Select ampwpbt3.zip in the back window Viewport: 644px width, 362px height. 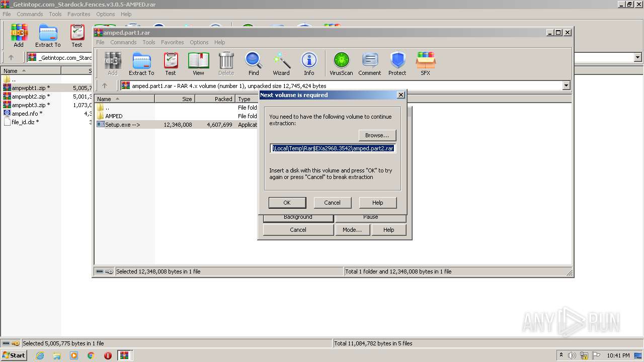click(30, 105)
